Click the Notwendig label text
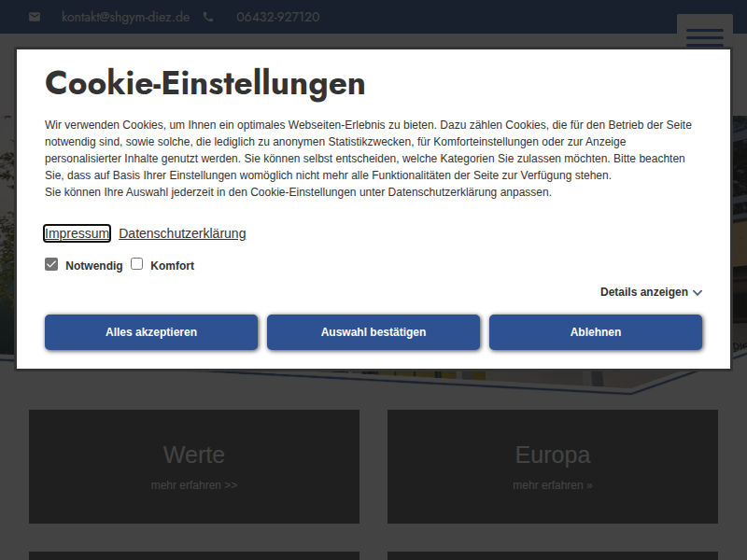 point(93,266)
